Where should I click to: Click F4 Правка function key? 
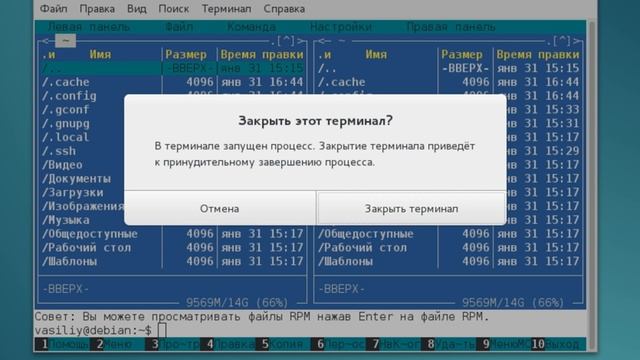pyautogui.click(x=228, y=344)
